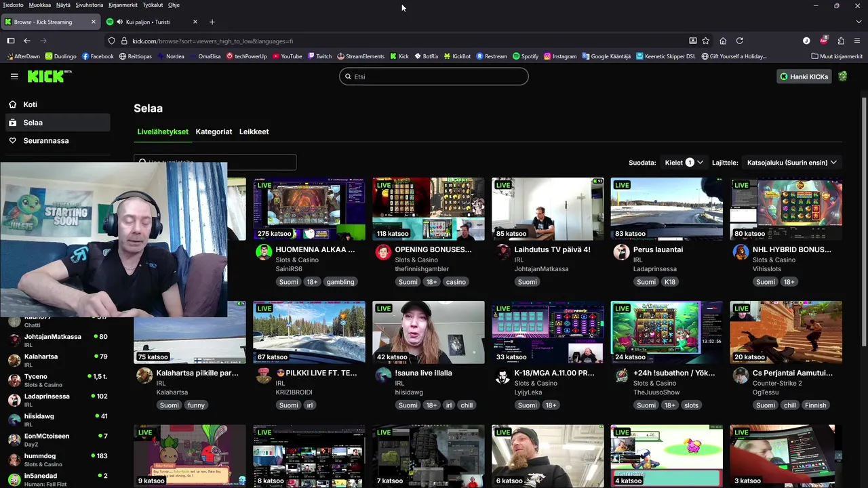Click the browser home button
The image size is (868, 488).
click(723, 41)
